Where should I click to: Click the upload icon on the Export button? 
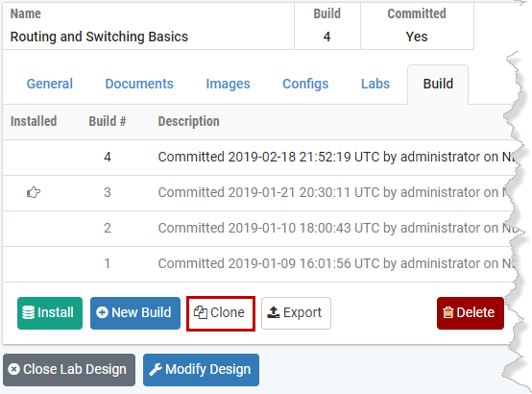273,312
